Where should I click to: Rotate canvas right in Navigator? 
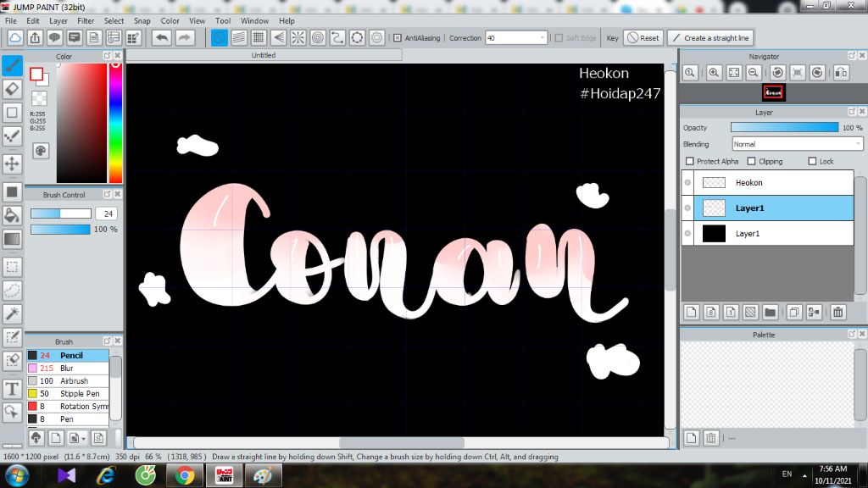[817, 73]
